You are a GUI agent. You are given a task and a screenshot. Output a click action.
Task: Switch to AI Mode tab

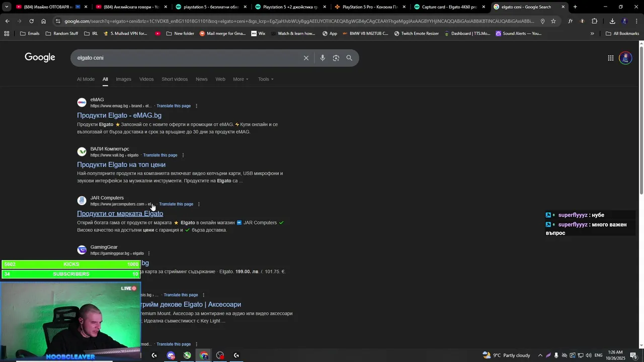point(86,79)
